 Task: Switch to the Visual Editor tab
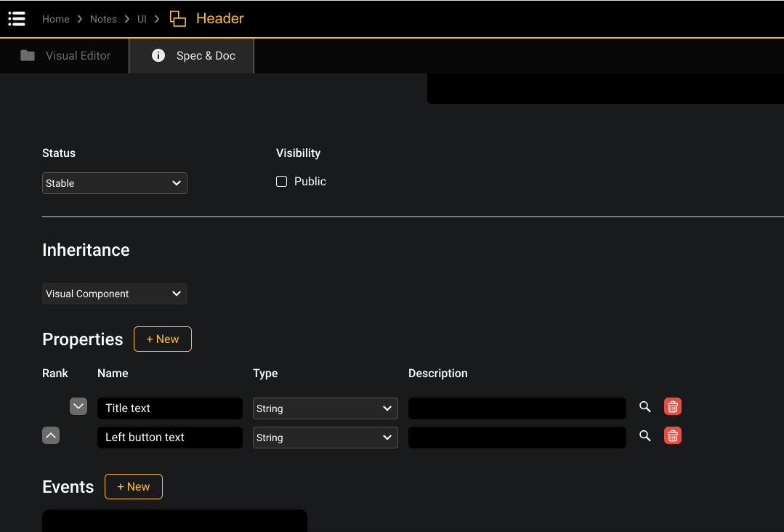(x=65, y=56)
